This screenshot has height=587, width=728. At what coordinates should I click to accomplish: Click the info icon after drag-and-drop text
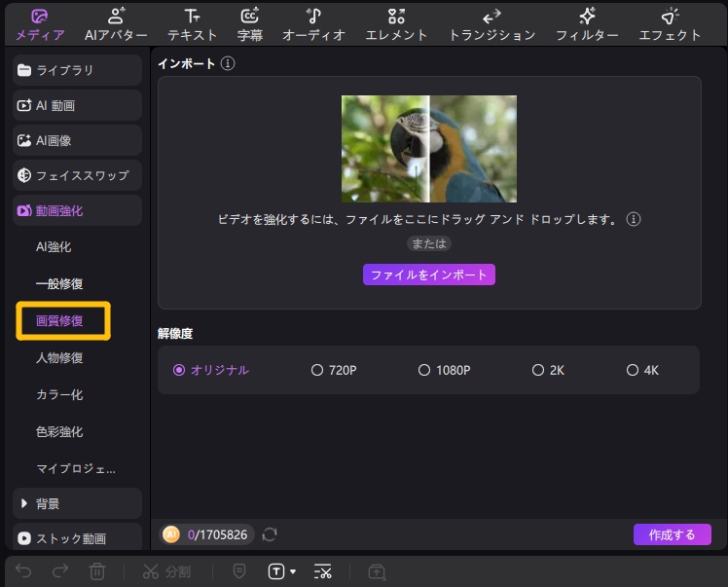click(634, 219)
